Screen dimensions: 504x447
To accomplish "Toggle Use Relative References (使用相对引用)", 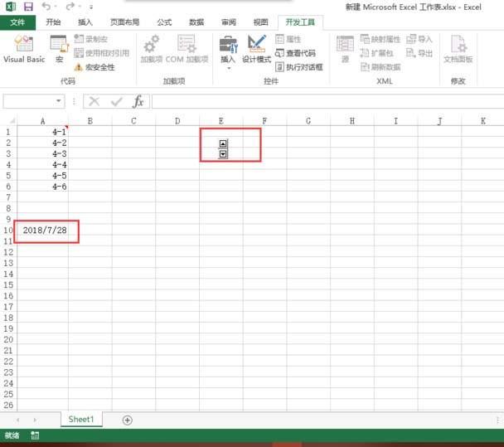I will click(102, 53).
